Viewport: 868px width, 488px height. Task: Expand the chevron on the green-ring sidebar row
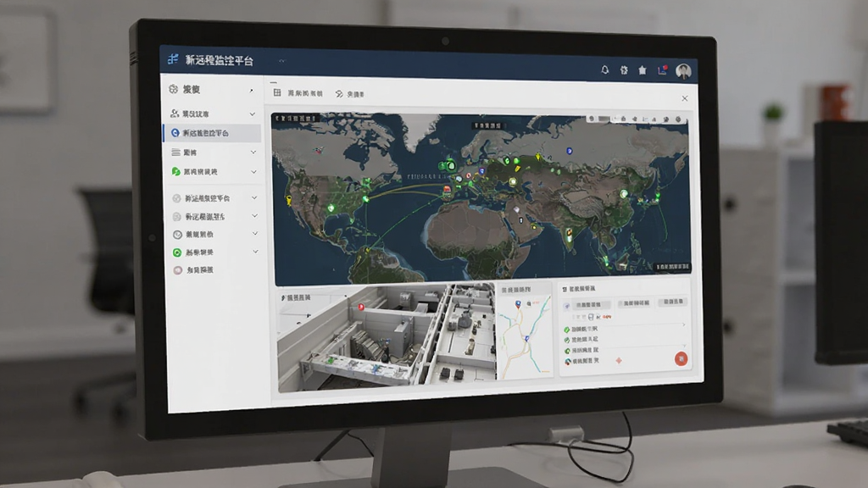(256, 252)
